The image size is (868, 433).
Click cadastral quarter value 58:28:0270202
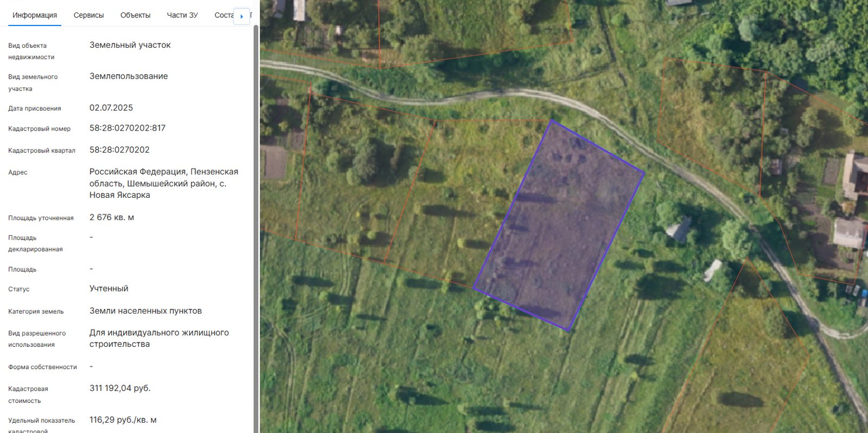click(x=119, y=150)
